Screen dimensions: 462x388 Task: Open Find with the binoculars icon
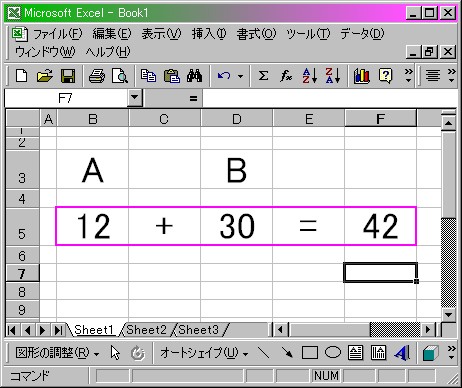(195, 76)
